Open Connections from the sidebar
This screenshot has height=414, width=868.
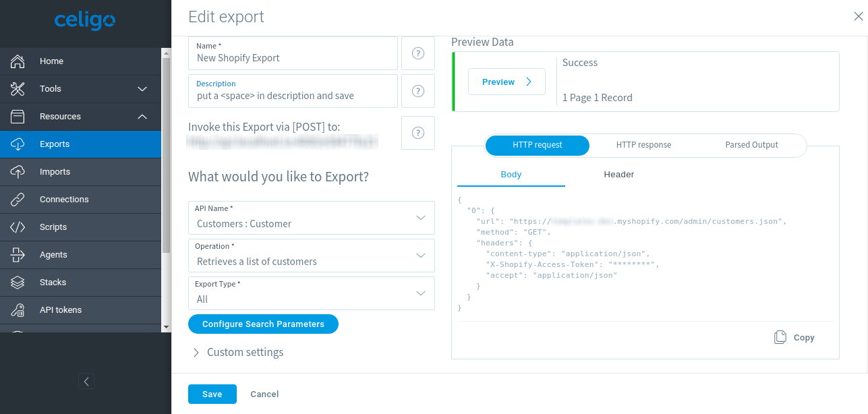pyautogui.click(x=80, y=200)
